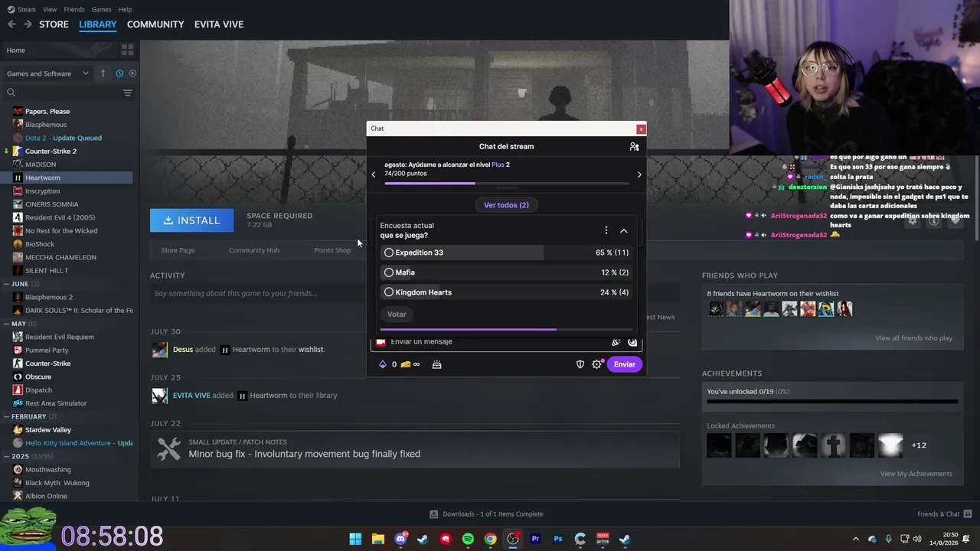Click the Plus level goal progress bar
This screenshot has width=980, height=551.
506,184
